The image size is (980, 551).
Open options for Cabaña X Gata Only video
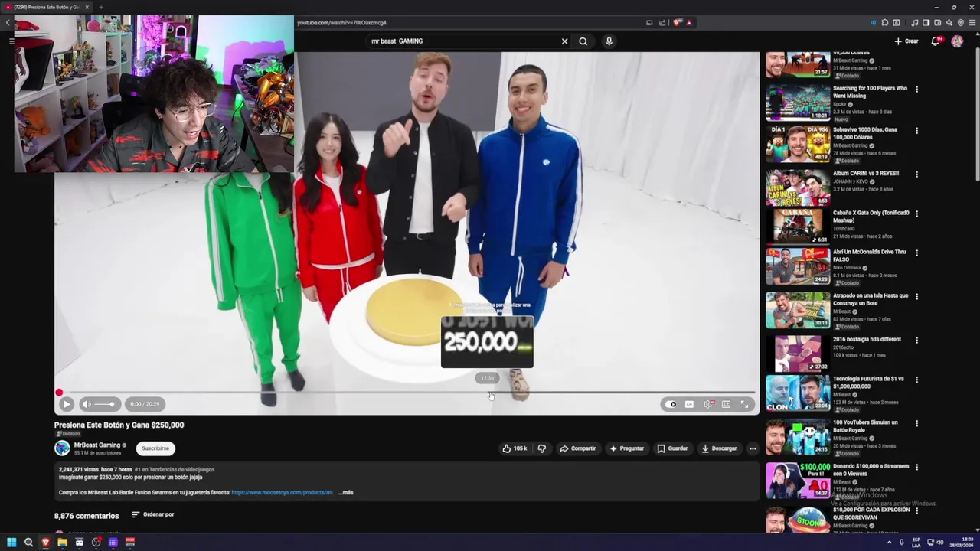(916, 214)
